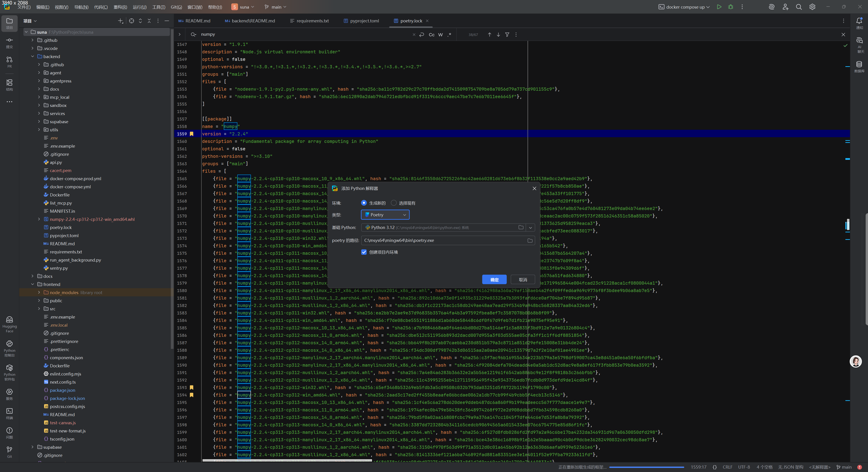Screen dimensions: 868x472
Task: Click the Debug bug icon
Action: (x=731, y=7)
